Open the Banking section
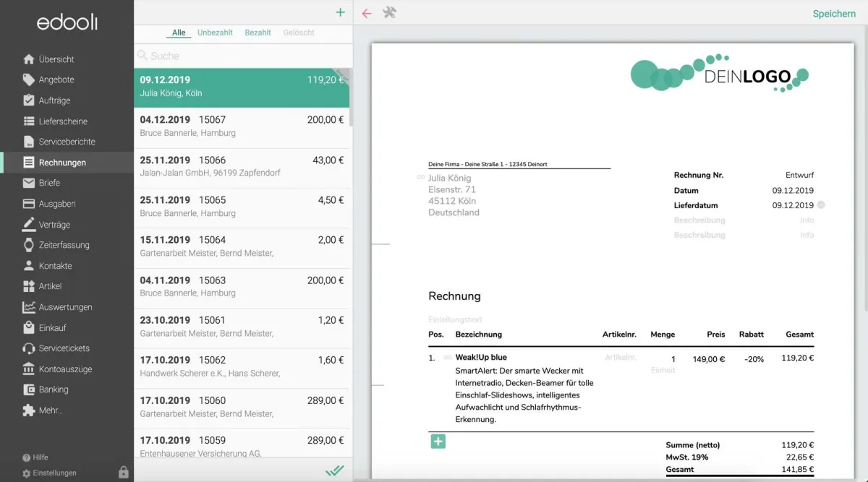 [51, 389]
